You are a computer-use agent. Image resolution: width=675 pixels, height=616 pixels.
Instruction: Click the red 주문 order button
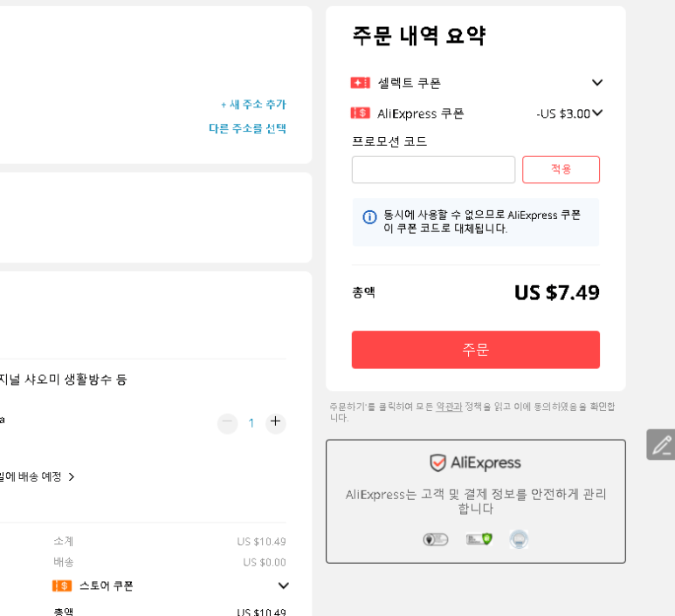pyautogui.click(x=476, y=350)
